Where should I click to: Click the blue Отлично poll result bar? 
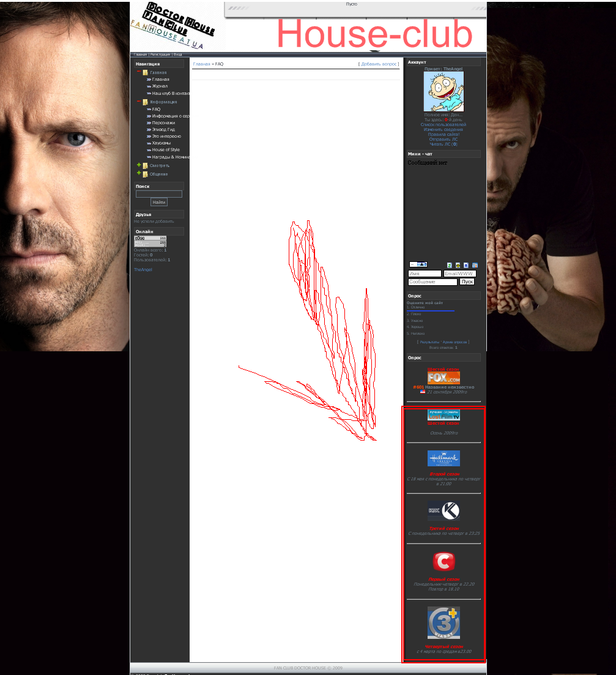(x=431, y=310)
